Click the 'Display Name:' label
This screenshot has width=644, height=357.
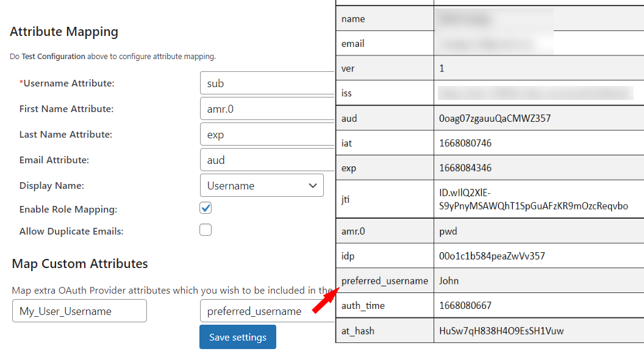51,185
